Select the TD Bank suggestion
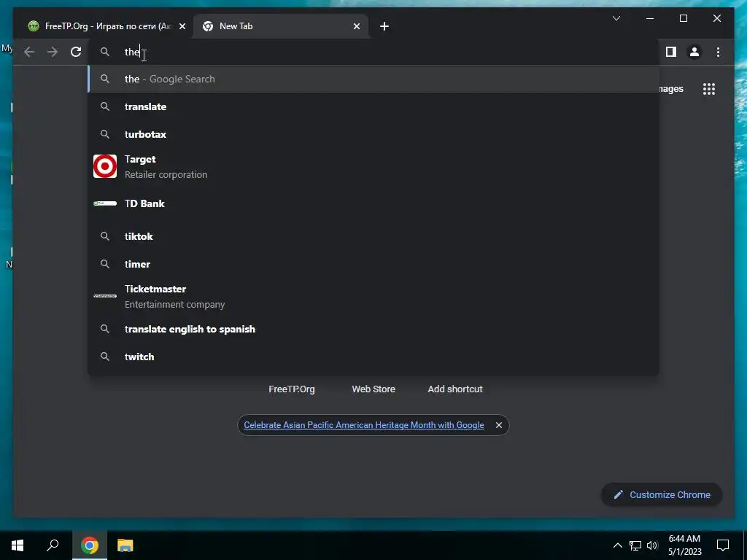747x560 pixels. [374, 204]
